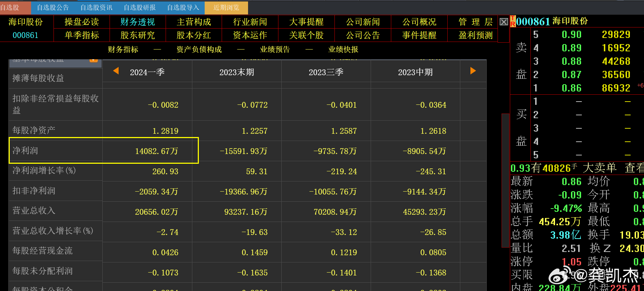Open 公司新闻 section
Image resolution: width=644 pixels, height=291 pixels.
click(363, 22)
